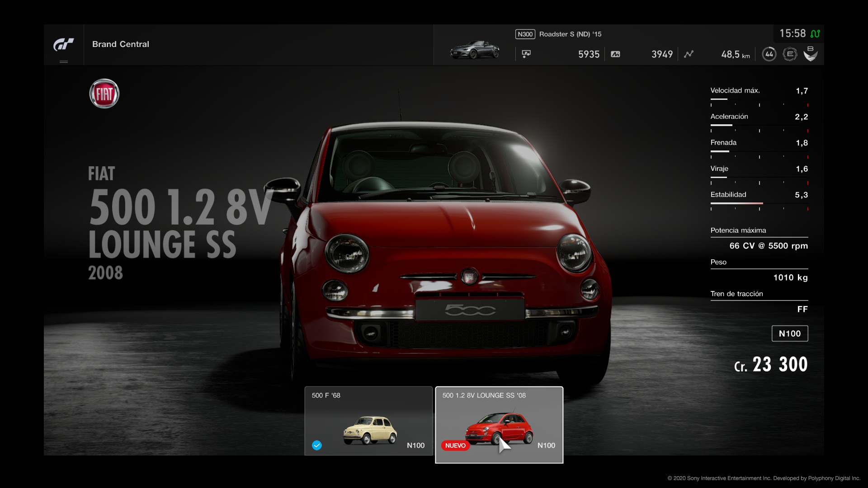868x488 pixels.
Task: Open the driver level 44 indicator
Action: click(769, 54)
